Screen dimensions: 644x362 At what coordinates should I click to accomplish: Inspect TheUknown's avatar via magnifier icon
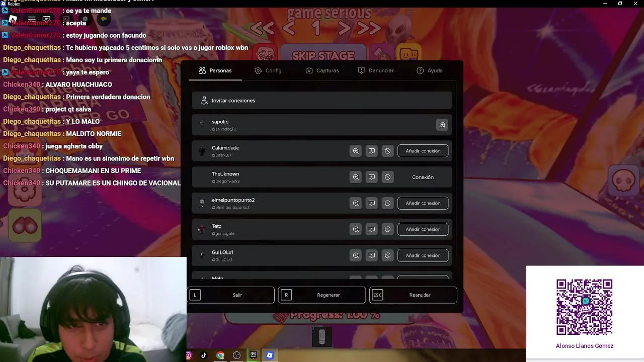click(356, 177)
